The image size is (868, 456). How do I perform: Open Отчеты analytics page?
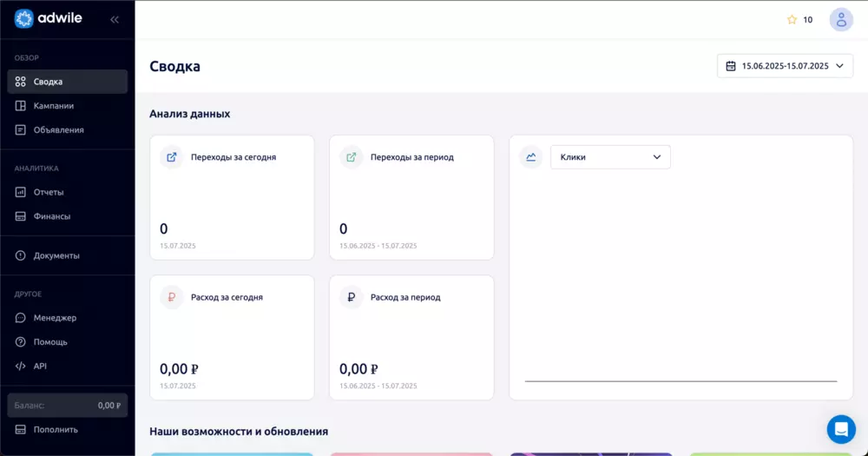(x=68, y=192)
